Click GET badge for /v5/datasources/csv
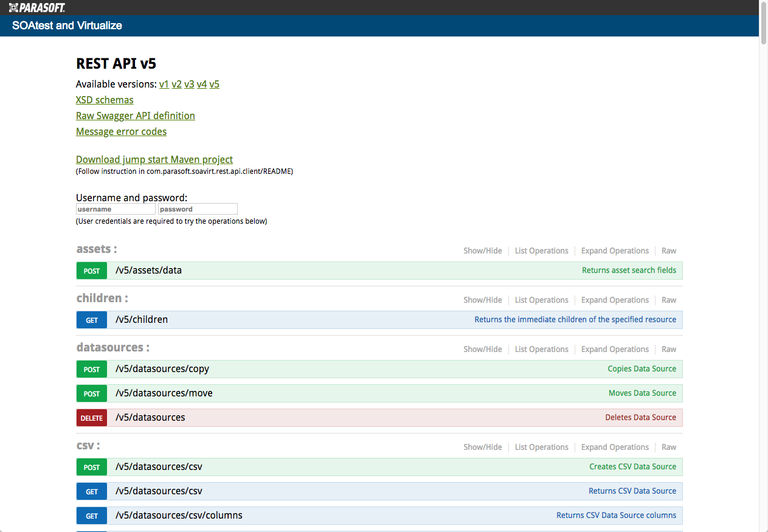The height and width of the screenshot is (532, 768). (x=92, y=491)
